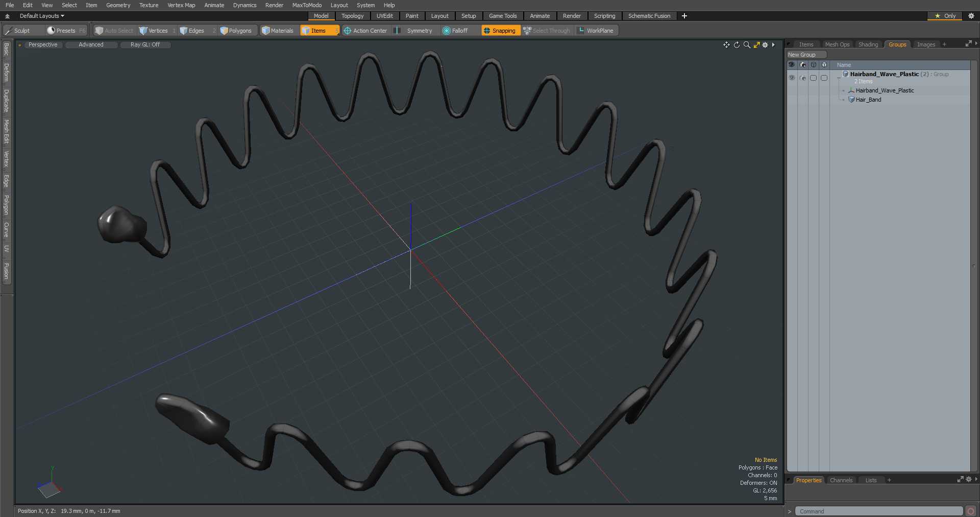
Task: Click the New Group button
Action: [x=806, y=55]
